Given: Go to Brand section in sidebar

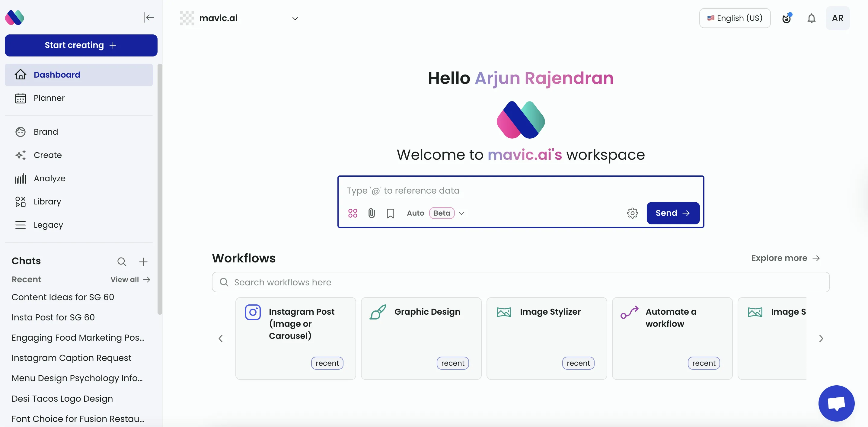Looking at the screenshot, I should pyautogui.click(x=46, y=132).
